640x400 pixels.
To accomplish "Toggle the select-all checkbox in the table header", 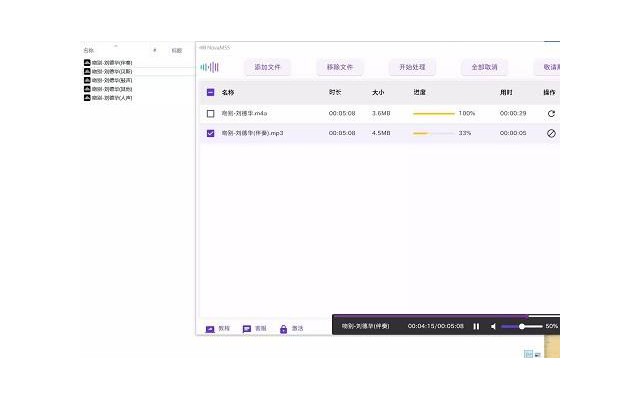I will point(211,92).
